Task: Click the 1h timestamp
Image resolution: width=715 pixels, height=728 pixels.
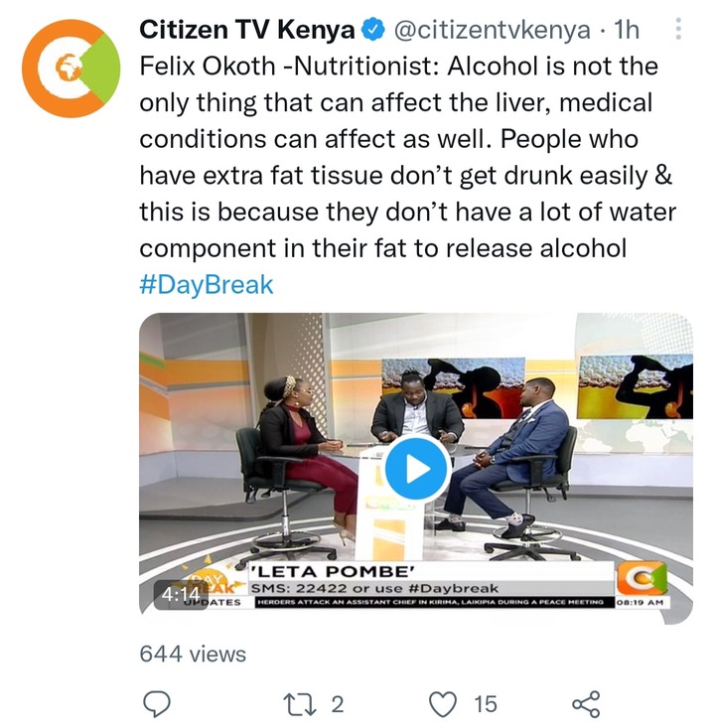Action: click(x=626, y=30)
